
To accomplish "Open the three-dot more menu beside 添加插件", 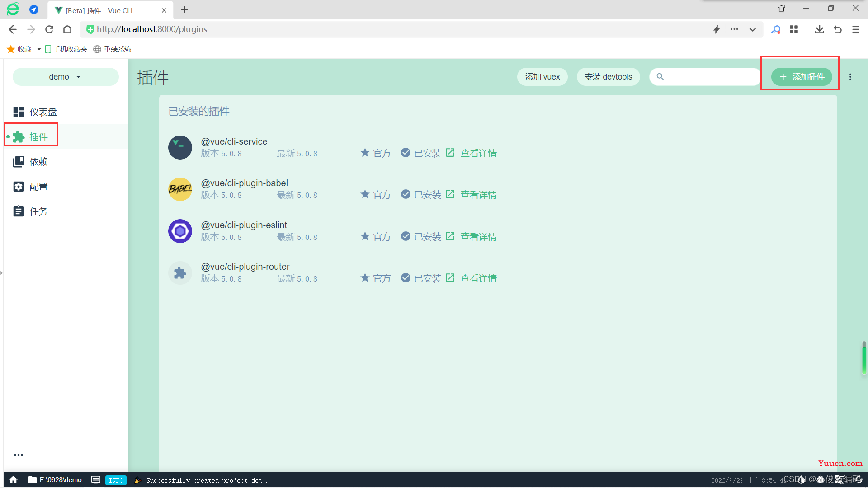I will click(850, 77).
